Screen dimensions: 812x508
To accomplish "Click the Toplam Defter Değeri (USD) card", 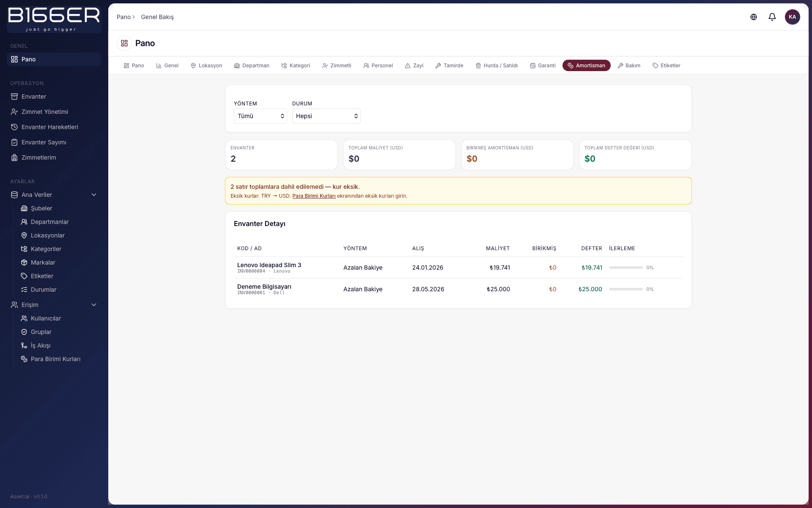I will coord(635,155).
